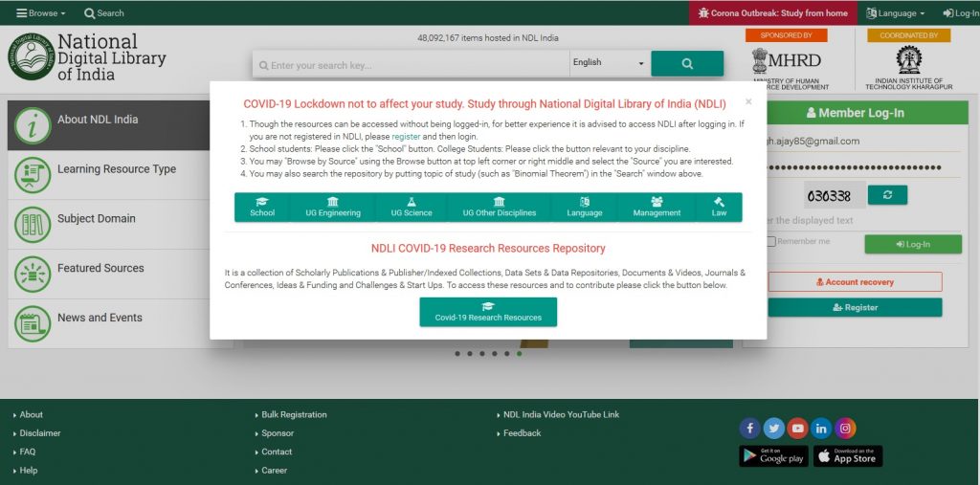Select Subject Domain sidebar item
Image resolution: width=980 pixels, height=485 pixels.
109,225
